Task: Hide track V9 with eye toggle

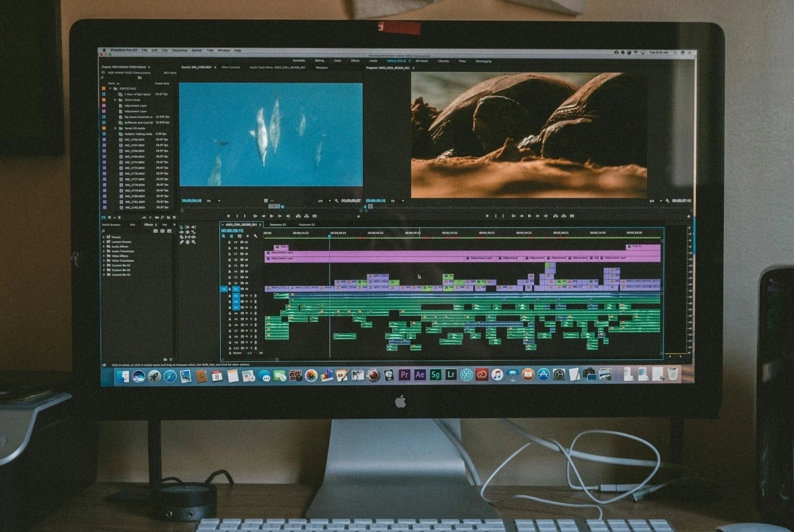Action: click(246, 242)
